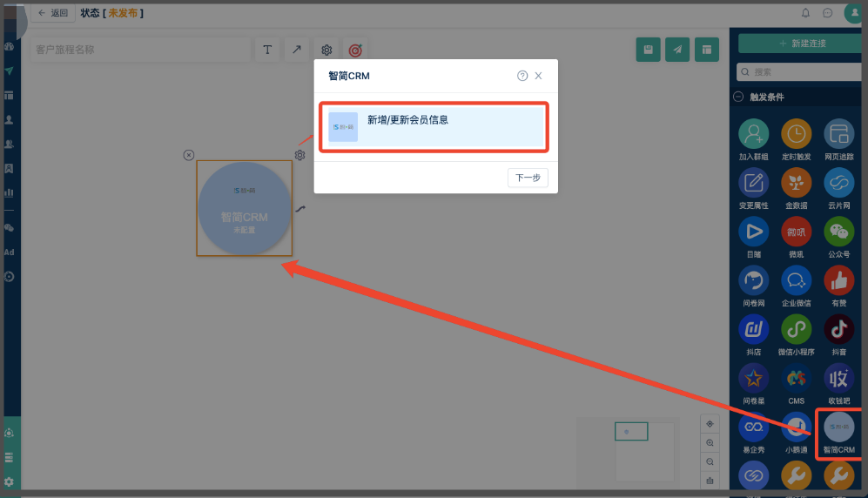Screen dimensions: 868x498
Task: Open the WeChat icon in the left sidebar
Action: click(9, 228)
